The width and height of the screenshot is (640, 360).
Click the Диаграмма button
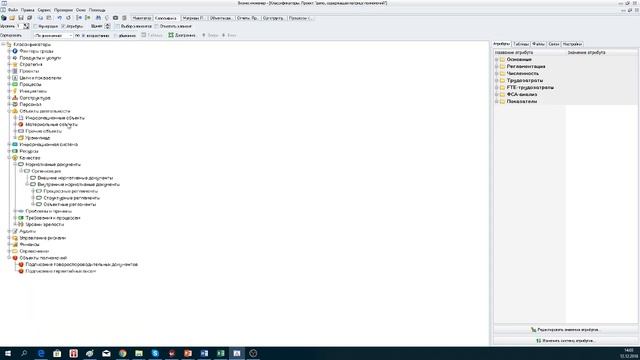pyautogui.click(x=182, y=36)
